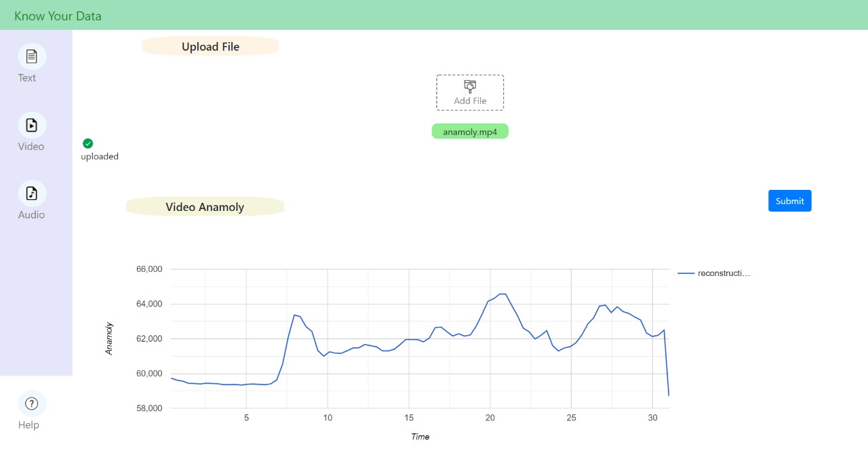Click the Anamoly y-axis title
868x451 pixels.
(109, 338)
